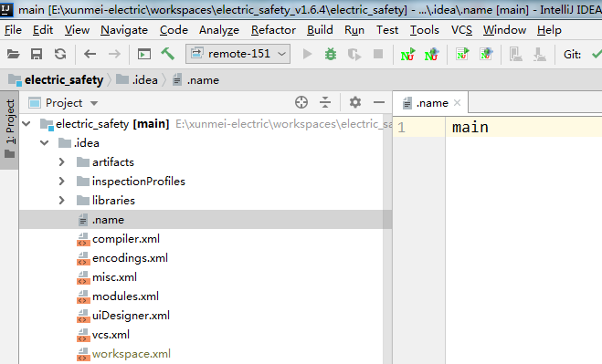Click the Debug bug icon

331,54
